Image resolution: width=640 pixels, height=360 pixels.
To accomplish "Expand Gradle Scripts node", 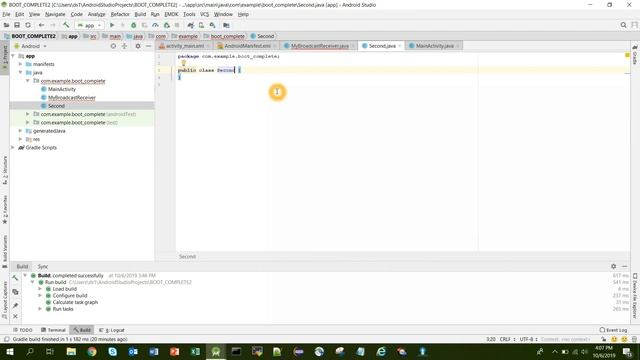I will tap(13, 147).
